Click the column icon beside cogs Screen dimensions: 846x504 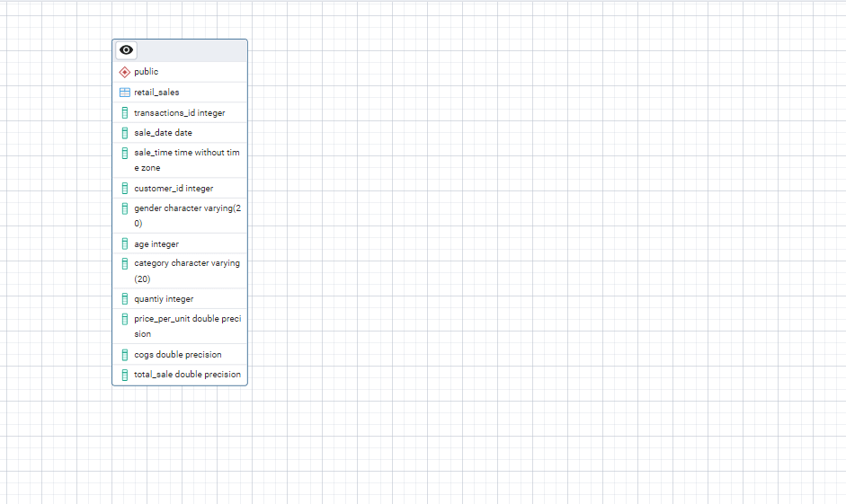(125, 355)
